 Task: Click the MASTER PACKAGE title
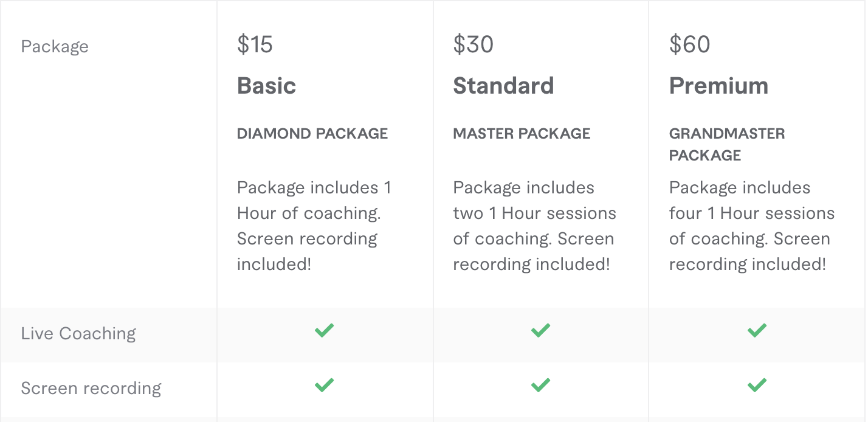tap(522, 134)
